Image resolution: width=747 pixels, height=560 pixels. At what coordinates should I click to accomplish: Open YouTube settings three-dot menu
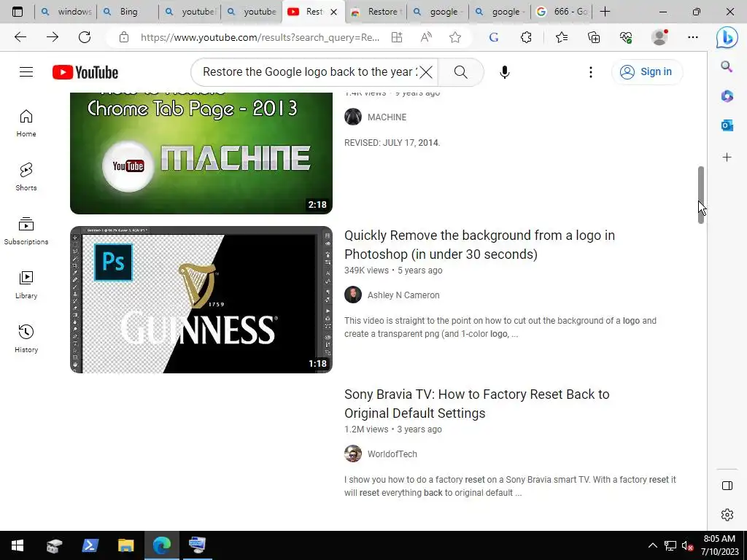coord(591,72)
